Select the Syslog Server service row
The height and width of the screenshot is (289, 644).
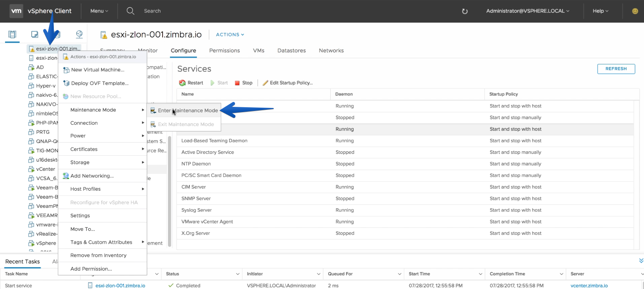[x=405, y=210]
